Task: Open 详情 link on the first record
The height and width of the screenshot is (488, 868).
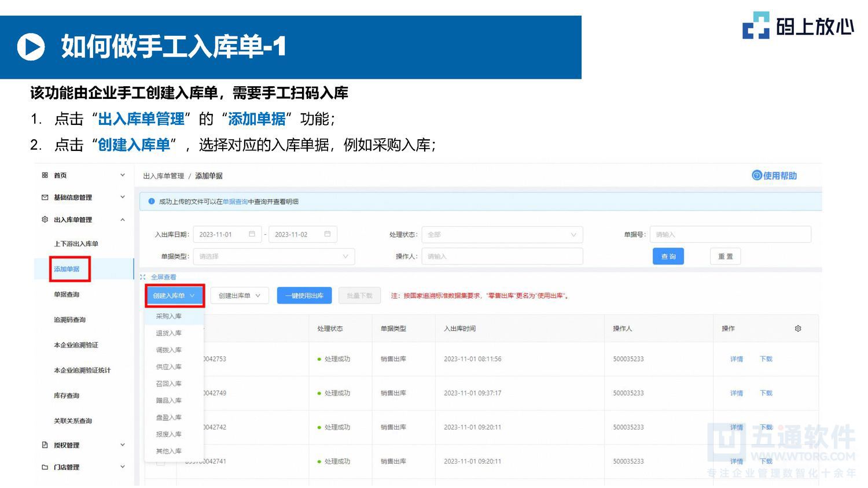Action: coord(735,358)
